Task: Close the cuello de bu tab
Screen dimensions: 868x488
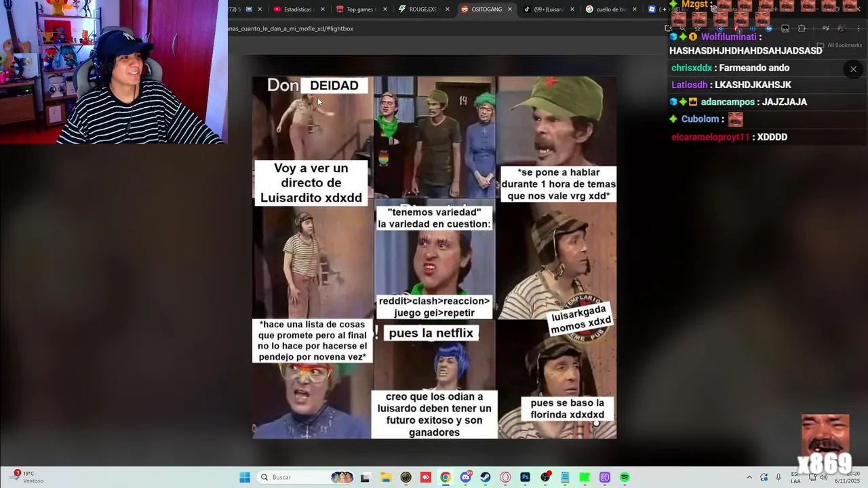Action: (635, 9)
